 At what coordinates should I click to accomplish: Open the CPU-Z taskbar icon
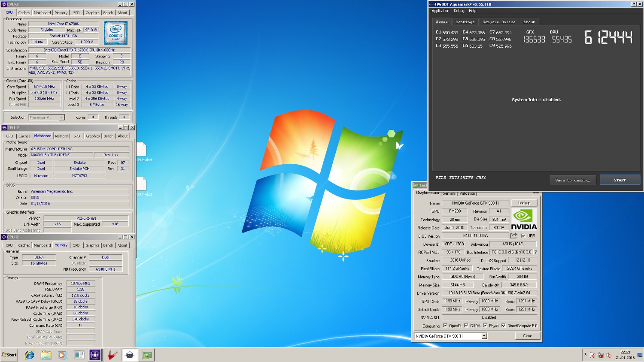click(x=95, y=355)
